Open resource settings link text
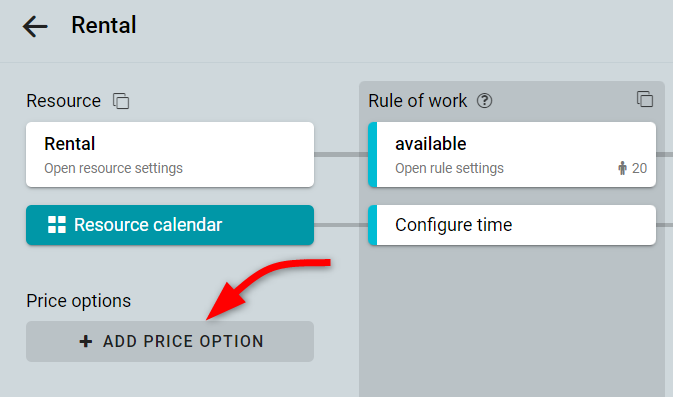The width and height of the screenshot is (673, 397). tap(113, 168)
